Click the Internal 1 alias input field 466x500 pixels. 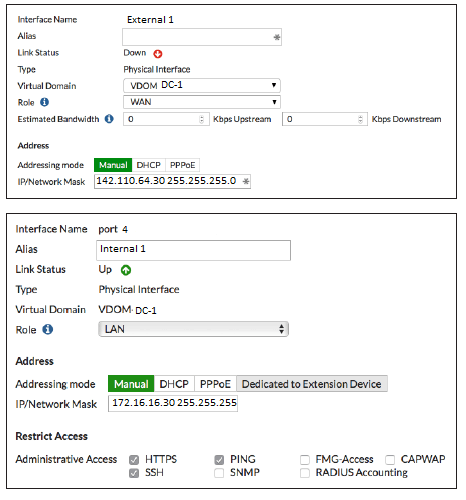[x=193, y=250]
